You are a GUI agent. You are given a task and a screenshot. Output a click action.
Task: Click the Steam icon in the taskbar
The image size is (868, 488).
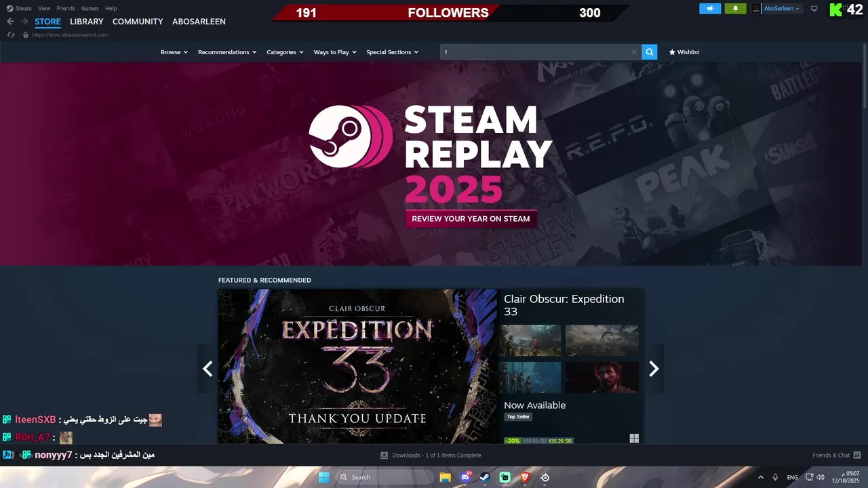click(x=485, y=477)
